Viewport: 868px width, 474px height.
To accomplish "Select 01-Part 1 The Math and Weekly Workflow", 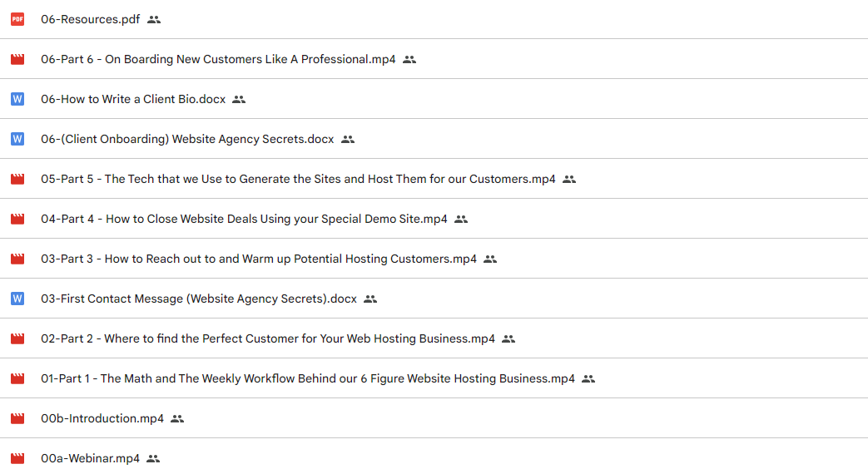I will [308, 379].
